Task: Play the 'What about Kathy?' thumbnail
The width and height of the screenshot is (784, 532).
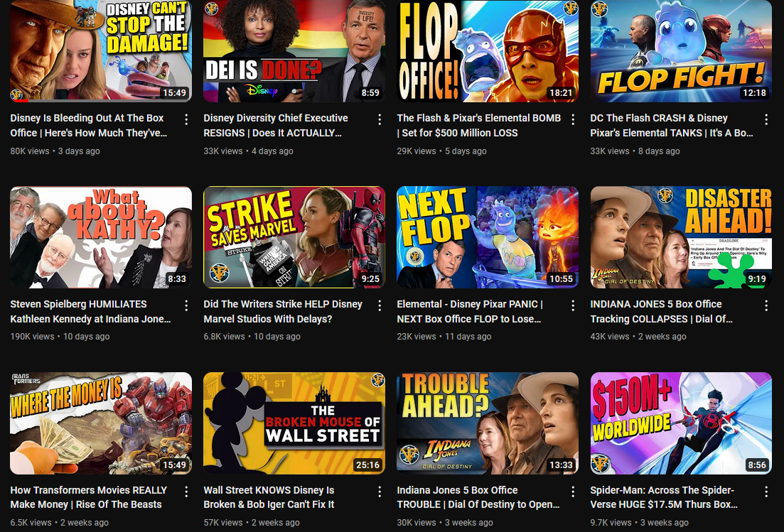Action: (x=101, y=237)
